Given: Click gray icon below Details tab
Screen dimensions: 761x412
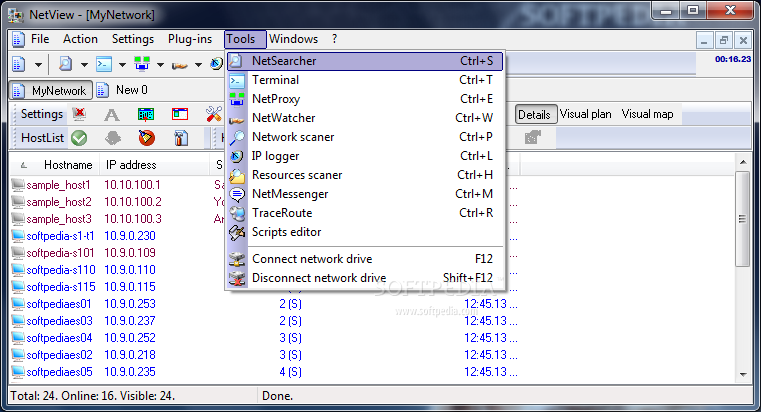Looking at the screenshot, I should point(532,138).
